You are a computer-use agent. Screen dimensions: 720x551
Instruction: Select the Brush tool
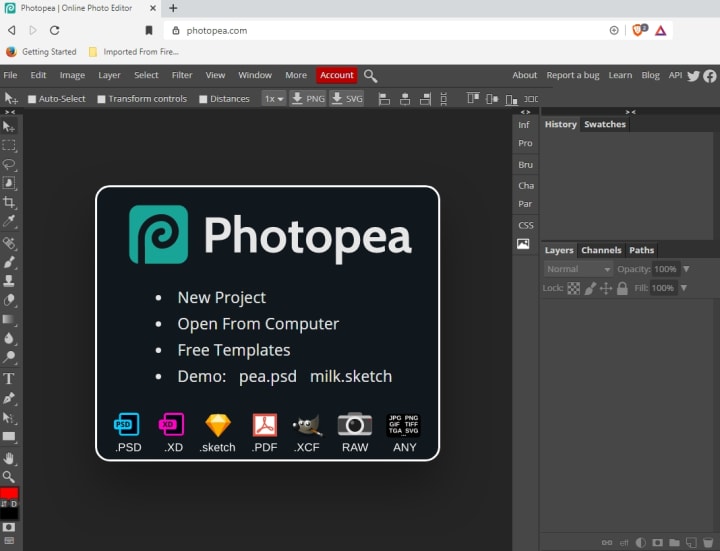(x=9, y=262)
